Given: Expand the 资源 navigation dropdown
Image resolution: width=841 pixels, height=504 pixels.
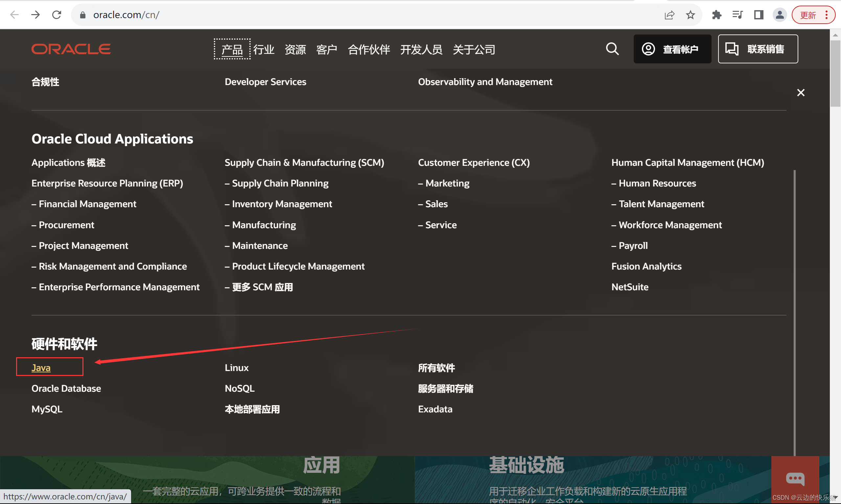Looking at the screenshot, I should [295, 50].
